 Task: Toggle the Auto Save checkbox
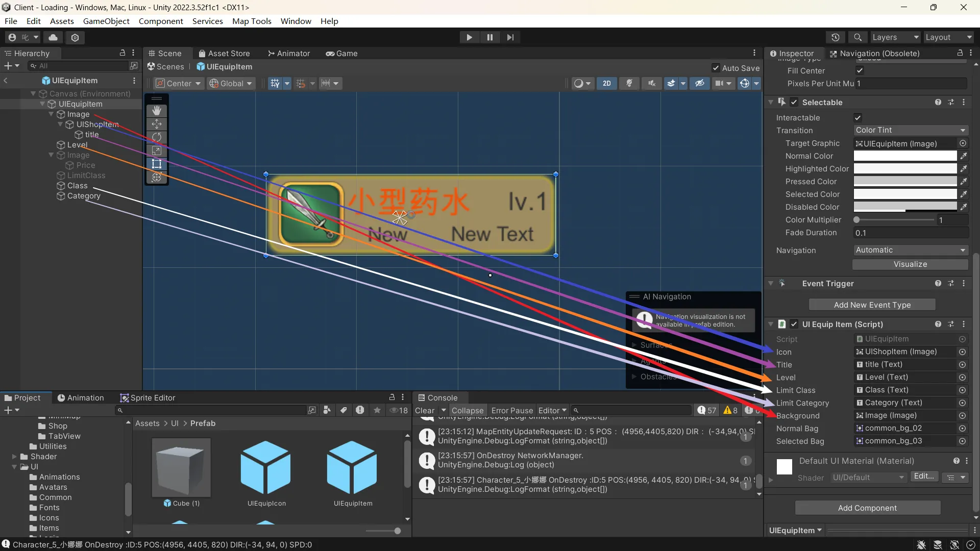point(716,68)
